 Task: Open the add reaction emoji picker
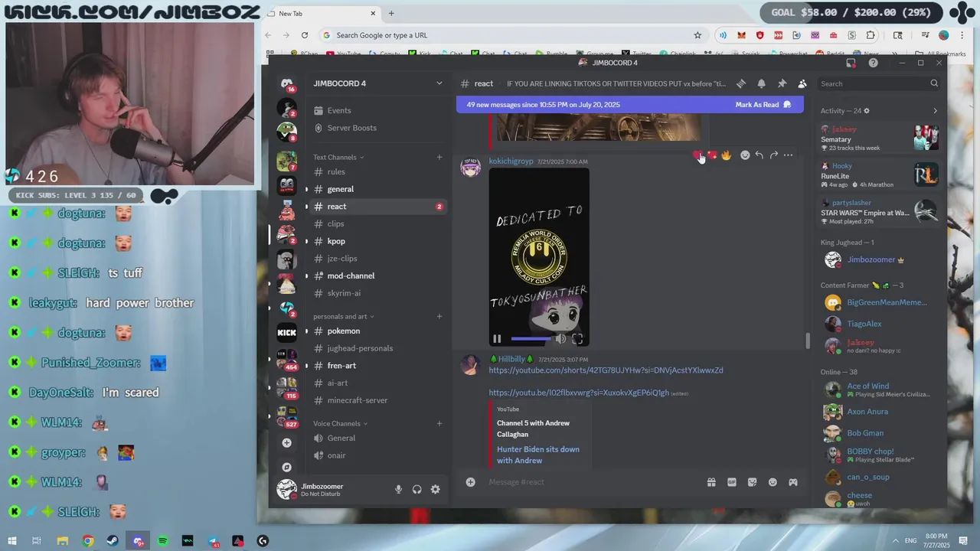[x=745, y=155]
